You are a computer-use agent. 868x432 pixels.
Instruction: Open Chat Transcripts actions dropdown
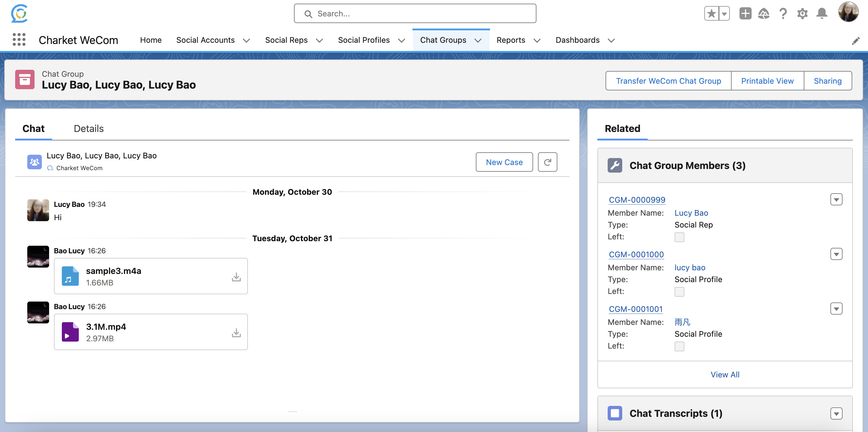(x=836, y=413)
